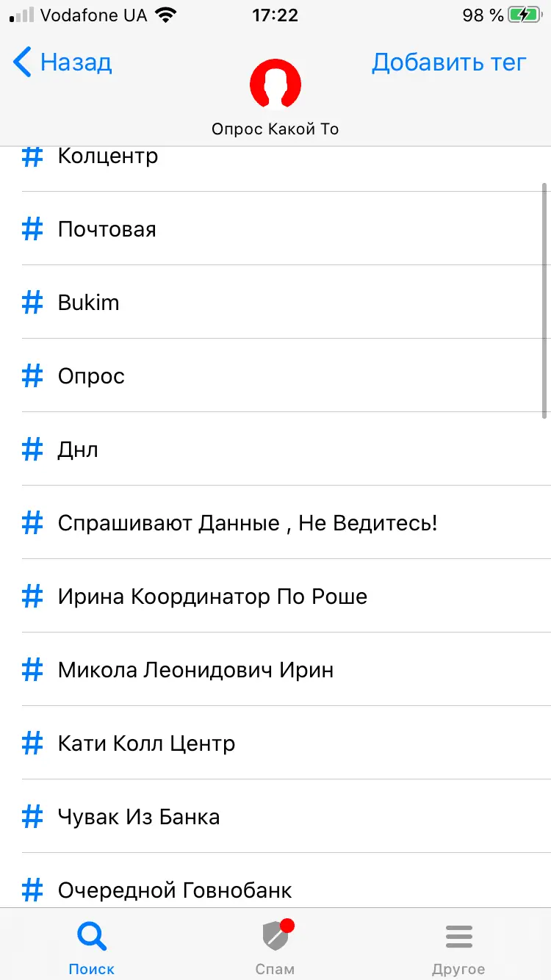Select tag Спрашивают Данные, Не Ведитесь!
551x980 pixels.
(248, 523)
